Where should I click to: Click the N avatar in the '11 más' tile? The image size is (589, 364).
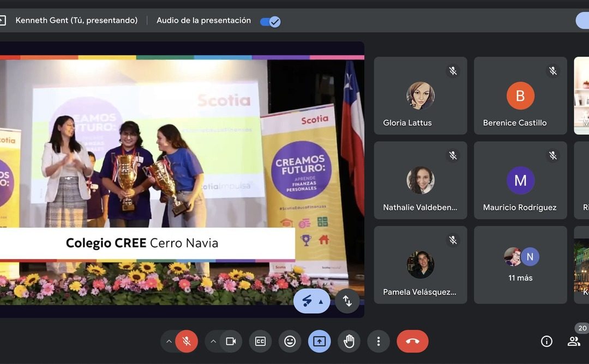click(530, 257)
